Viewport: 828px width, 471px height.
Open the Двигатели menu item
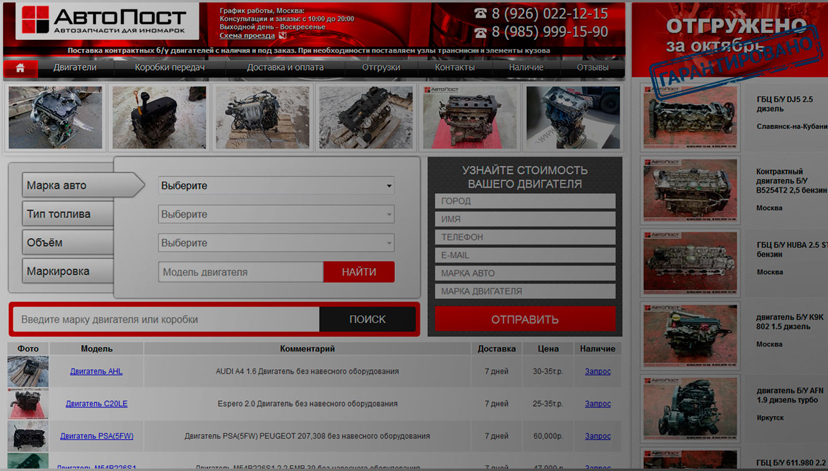(x=74, y=68)
